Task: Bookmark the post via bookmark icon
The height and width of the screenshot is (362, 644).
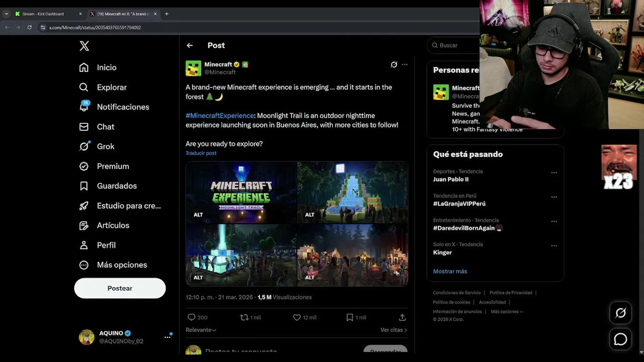Action: point(350,317)
